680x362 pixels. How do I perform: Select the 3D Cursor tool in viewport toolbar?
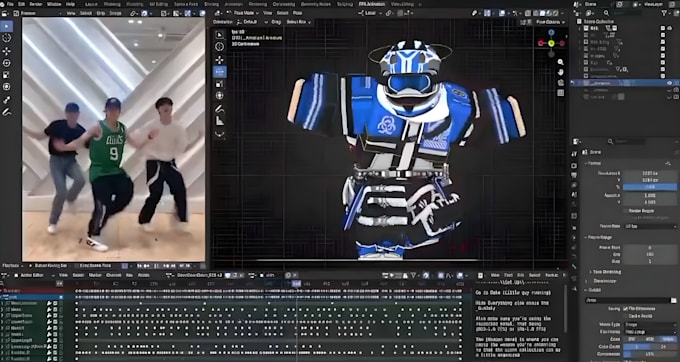[x=220, y=46]
